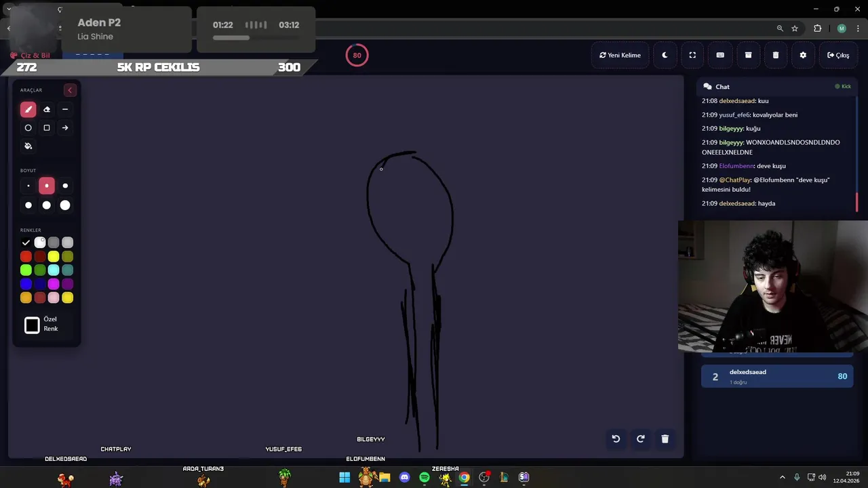
Task: Click delxedsaead's 'hayda' chat message
Action: point(738,203)
